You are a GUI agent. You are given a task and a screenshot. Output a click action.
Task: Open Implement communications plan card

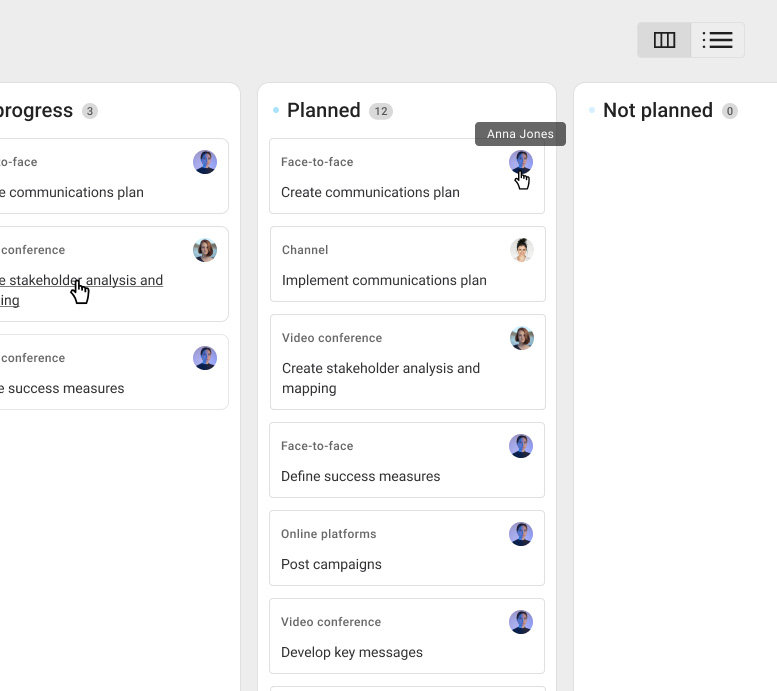[384, 281]
